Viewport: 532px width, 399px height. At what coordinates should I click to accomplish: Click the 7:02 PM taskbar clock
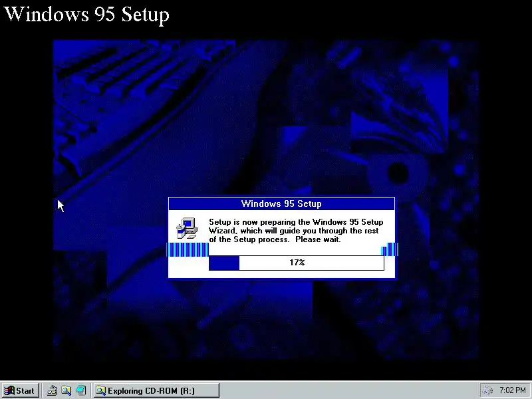click(512, 390)
